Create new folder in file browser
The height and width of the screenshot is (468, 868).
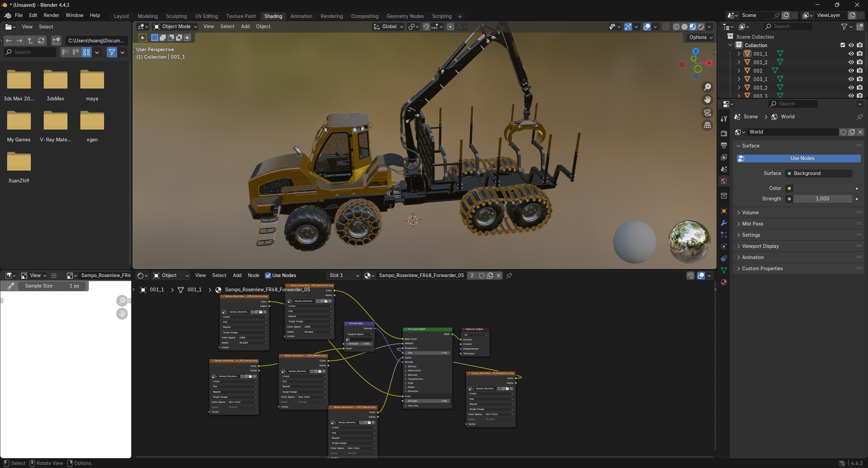tap(56, 41)
